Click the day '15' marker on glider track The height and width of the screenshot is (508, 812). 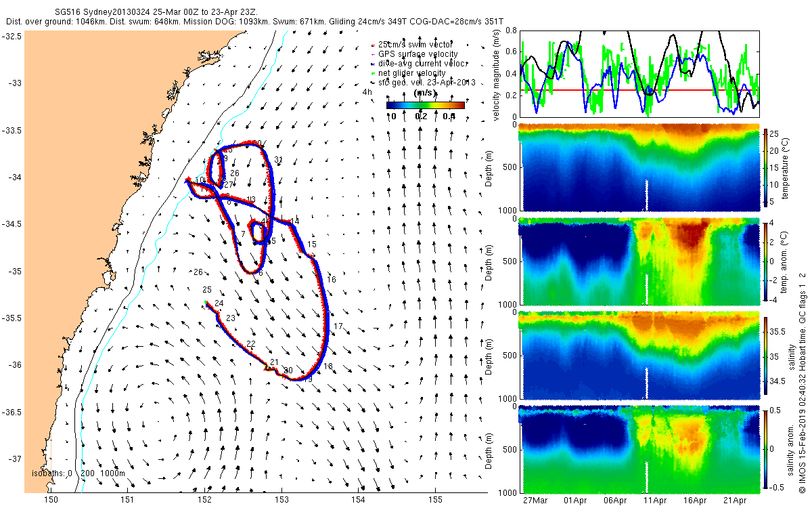(x=312, y=245)
